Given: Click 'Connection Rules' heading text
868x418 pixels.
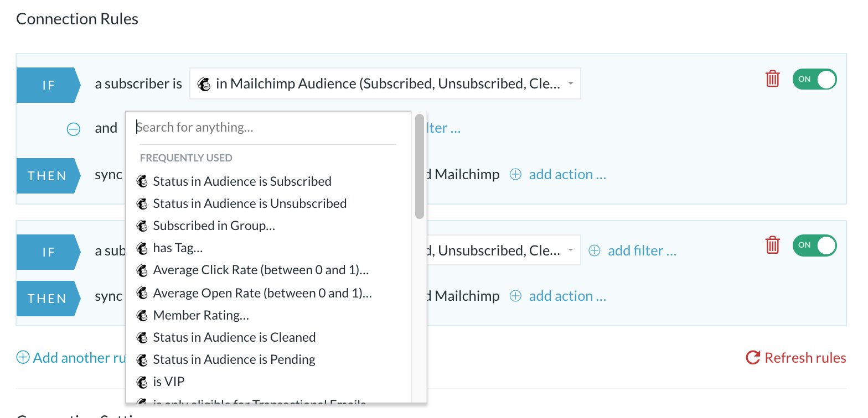Looking at the screenshot, I should tap(77, 19).
